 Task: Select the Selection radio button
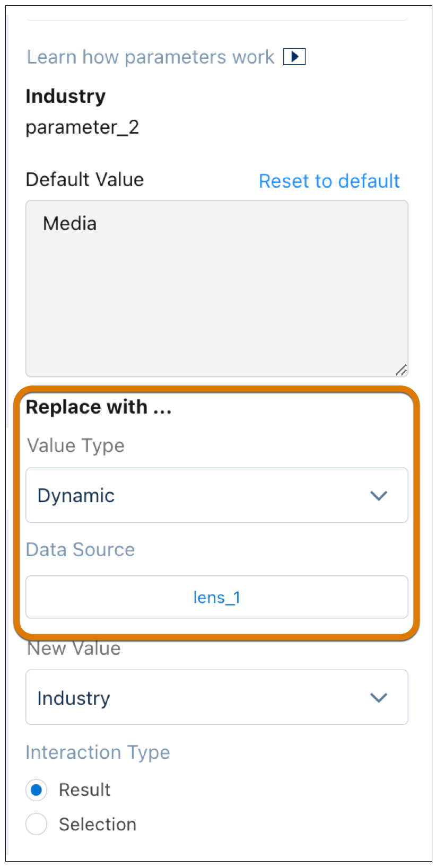click(x=36, y=825)
